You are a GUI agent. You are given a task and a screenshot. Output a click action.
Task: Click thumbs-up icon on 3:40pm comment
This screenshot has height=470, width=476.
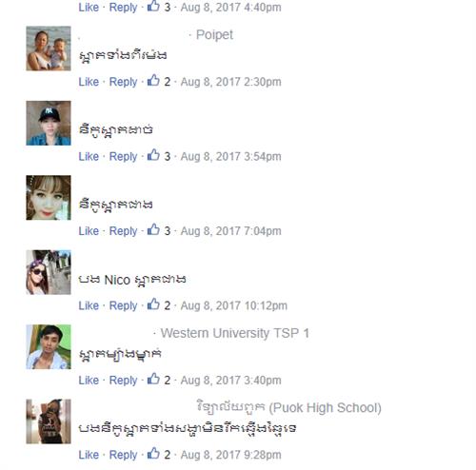click(x=153, y=379)
